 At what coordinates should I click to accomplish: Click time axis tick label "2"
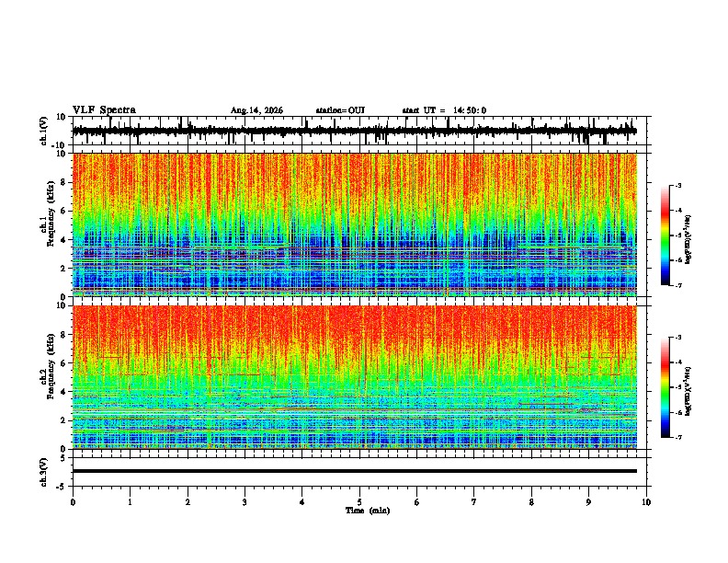pos(188,502)
